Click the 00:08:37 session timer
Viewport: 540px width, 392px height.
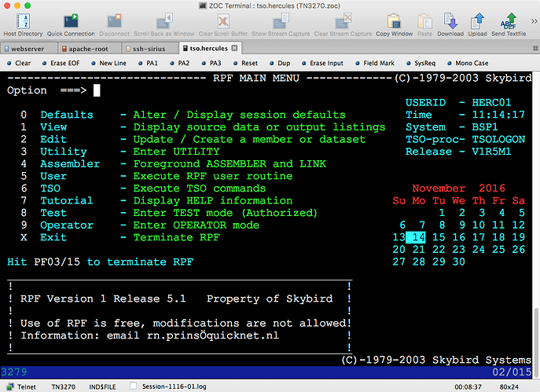click(468, 387)
